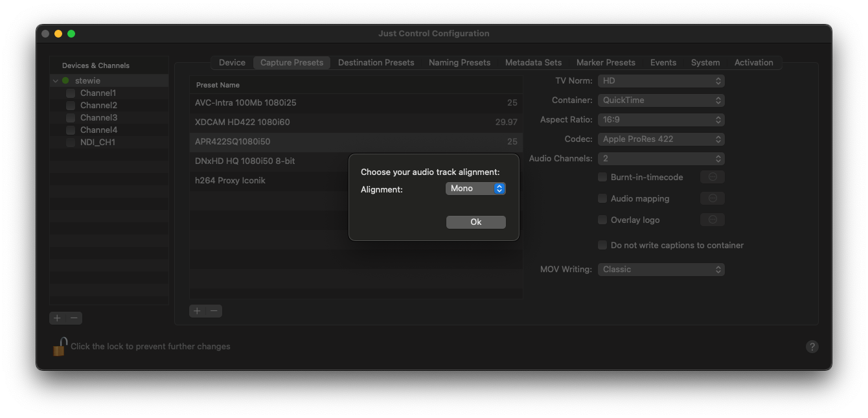This screenshot has width=868, height=418.
Task: Toggle Overlay logo checkbox
Action: pos(602,220)
